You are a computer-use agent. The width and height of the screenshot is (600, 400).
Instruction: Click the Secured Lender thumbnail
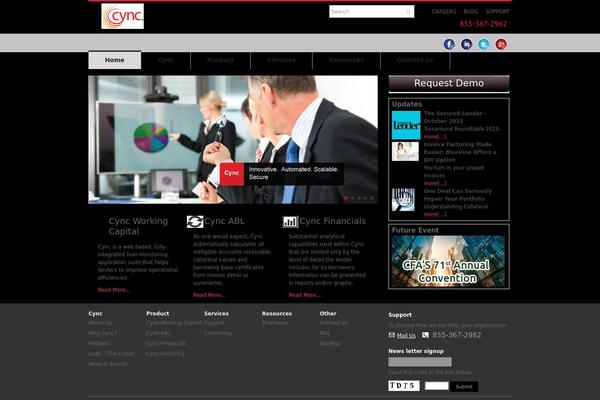406,125
